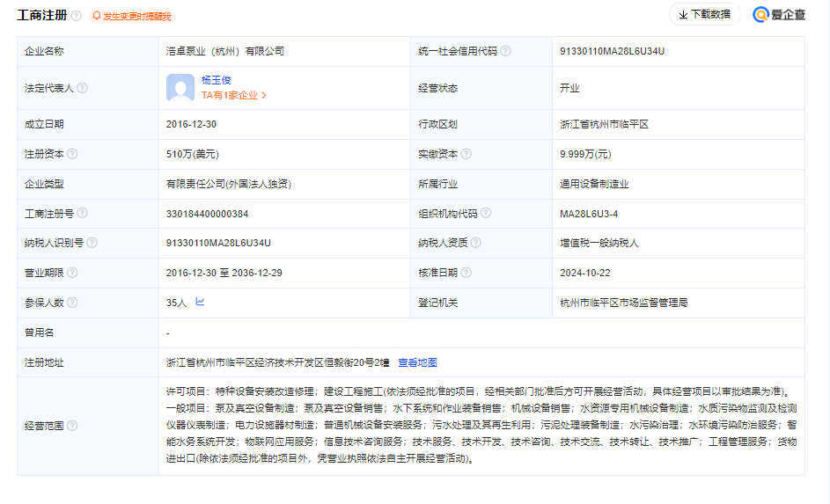
Task: Select credit code 91330110MA28L6U34U beside 统一社会信用代码
Action: coord(613,51)
